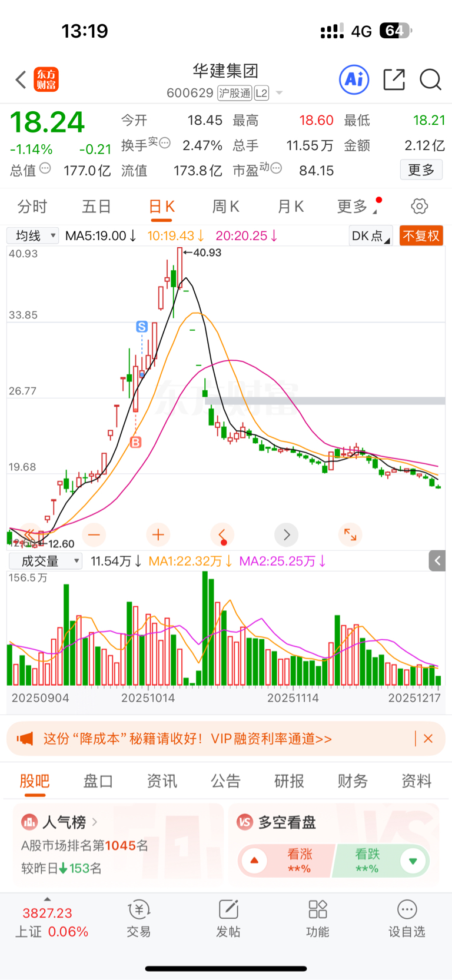Screen dimensions: 452x980
Task: Tap the share export icon
Action: (x=394, y=79)
